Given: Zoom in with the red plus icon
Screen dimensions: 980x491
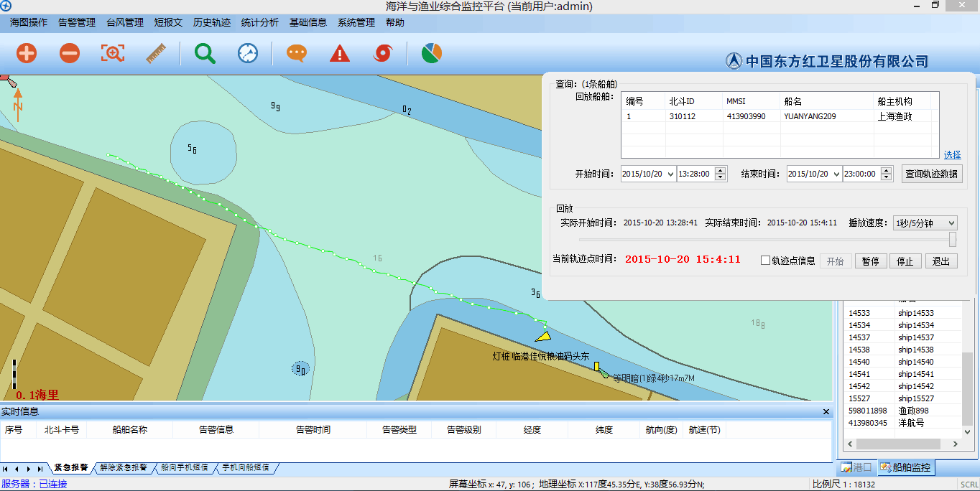Looking at the screenshot, I should point(27,53).
